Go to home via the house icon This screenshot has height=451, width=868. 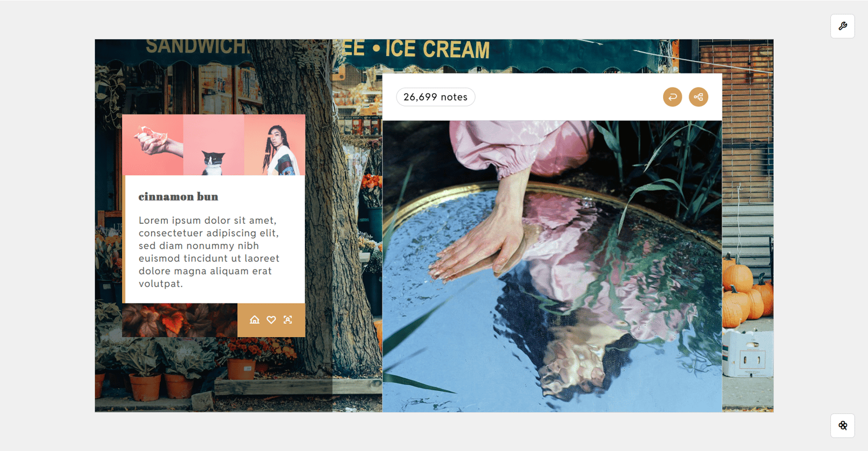tap(254, 320)
